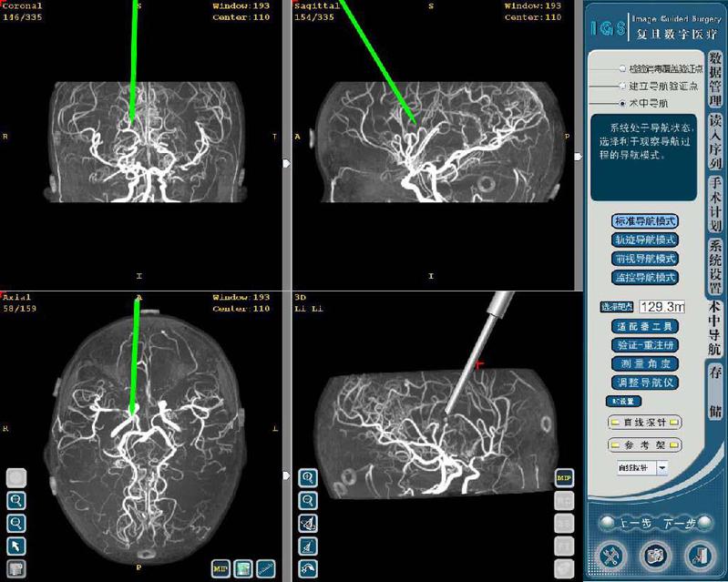728x582 pixels.
Task: Select the ruler measure icon in Axial view
Action: click(266, 568)
